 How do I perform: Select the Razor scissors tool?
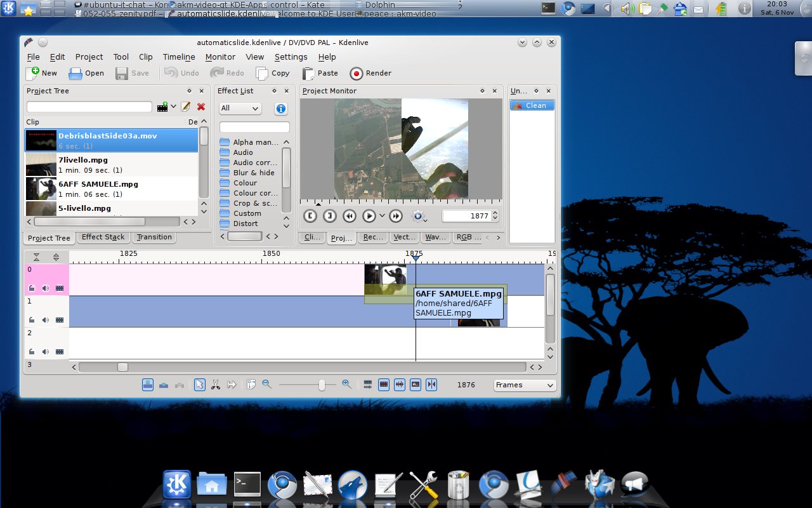215,385
